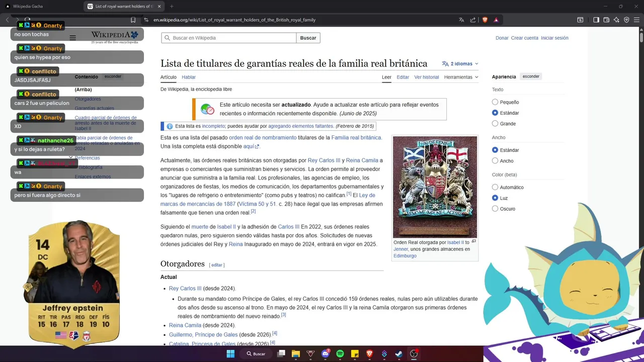
Task: Click the Wikipedia main menu hamburger icon
Action: [72, 38]
